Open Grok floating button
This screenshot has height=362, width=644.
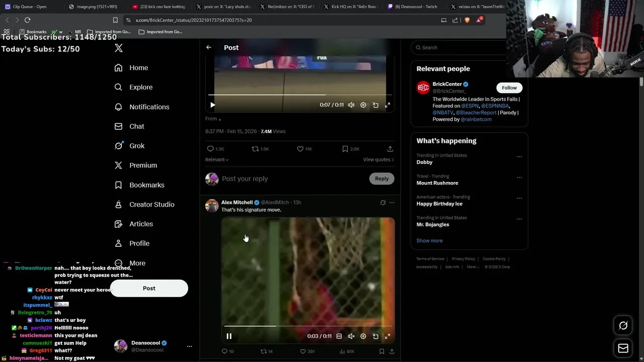click(623, 326)
